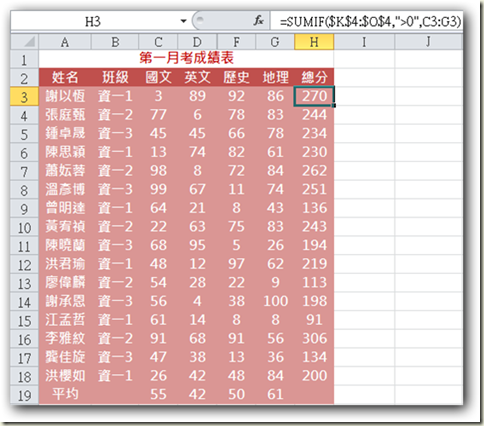
Task: Select 國文 score cell showing 99
Action: point(158,190)
